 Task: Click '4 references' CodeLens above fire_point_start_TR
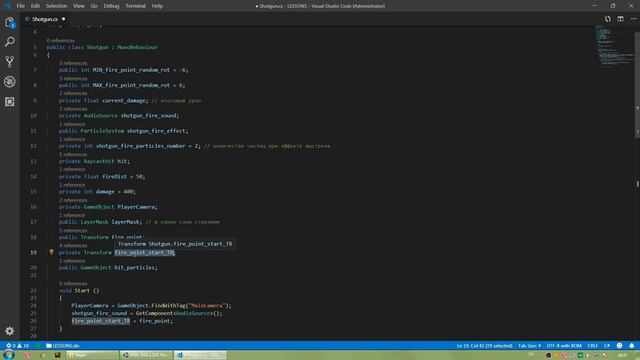pos(73,245)
